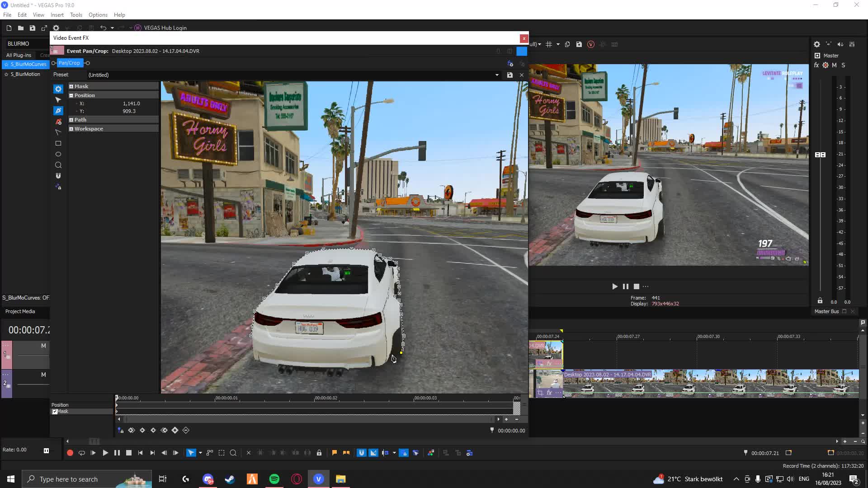Toggle the Mask checkbox in keyframe timeline

[55, 412]
